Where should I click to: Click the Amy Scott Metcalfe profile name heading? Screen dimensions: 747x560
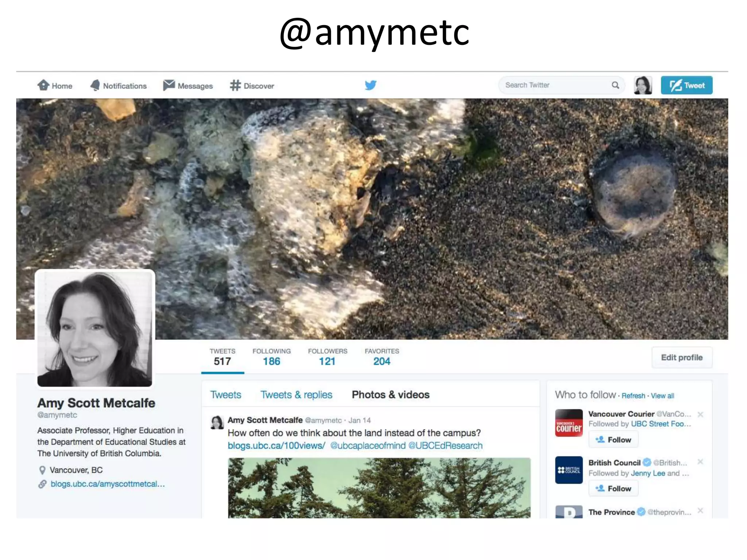(96, 403)
